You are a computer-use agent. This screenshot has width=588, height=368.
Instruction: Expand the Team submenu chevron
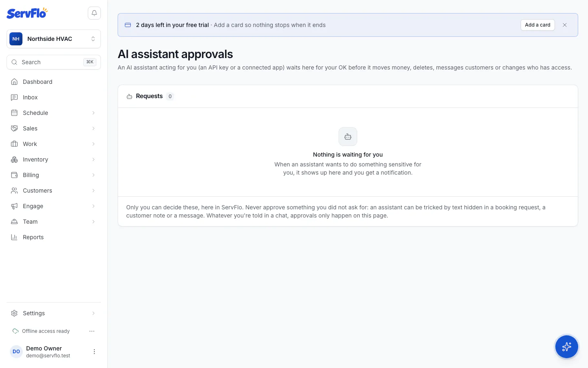(94, 222)
